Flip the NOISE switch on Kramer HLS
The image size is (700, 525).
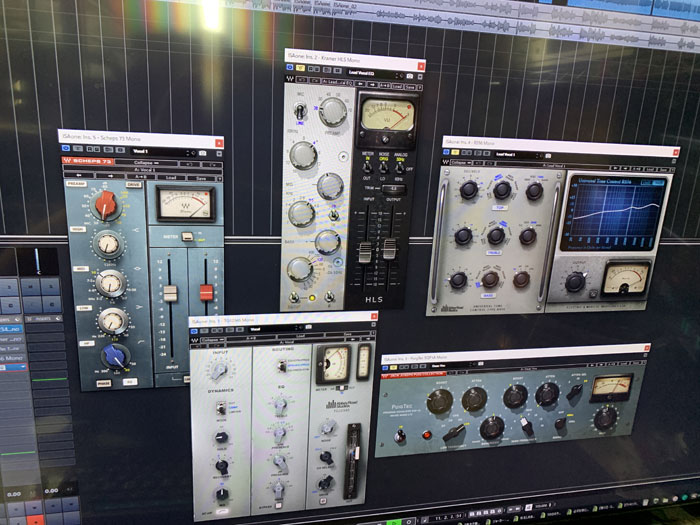tap(383, 168)
